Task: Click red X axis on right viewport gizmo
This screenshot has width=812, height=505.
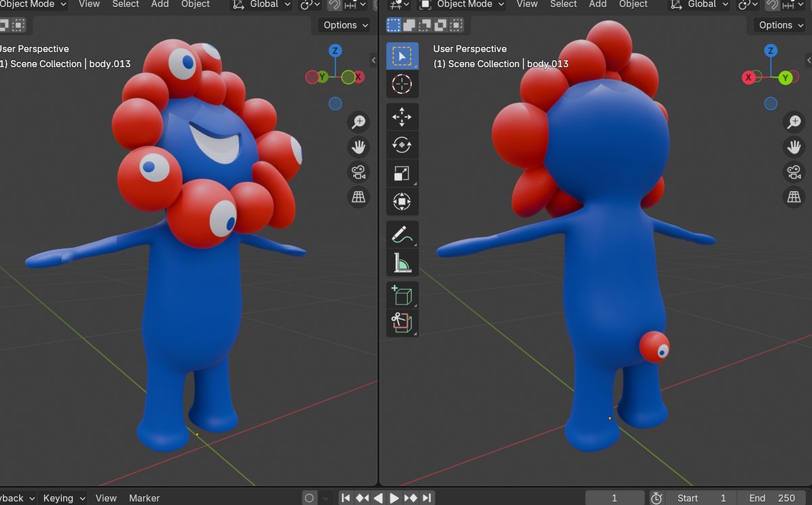Action: point(749,78)
